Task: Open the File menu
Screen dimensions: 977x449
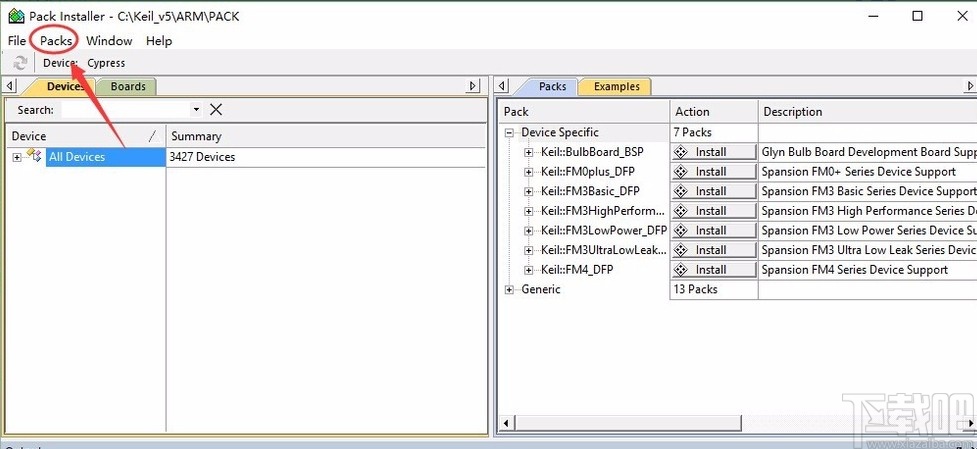Action: tap(17, 40)
